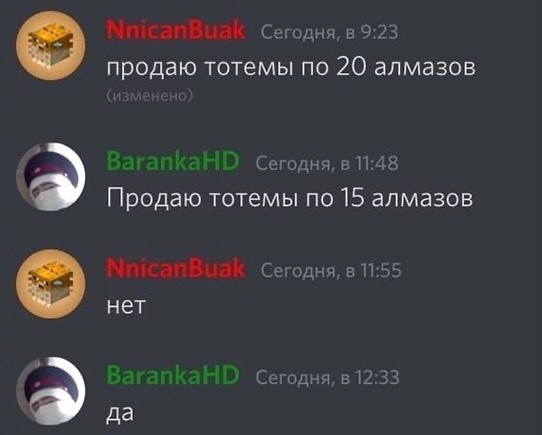Click the '(изменено)' edited label

tap(149, 96)
